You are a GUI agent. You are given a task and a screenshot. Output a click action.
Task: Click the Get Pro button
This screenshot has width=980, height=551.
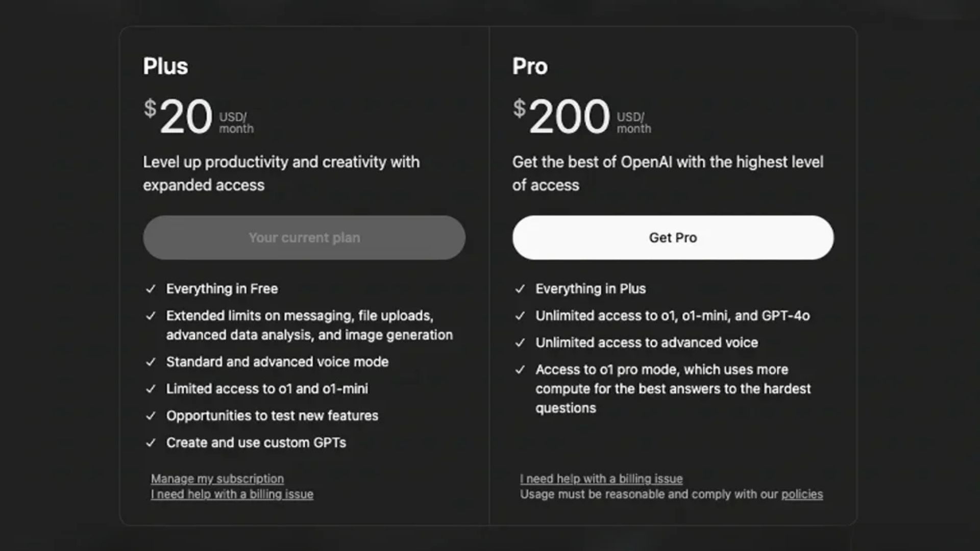[673, 237]
